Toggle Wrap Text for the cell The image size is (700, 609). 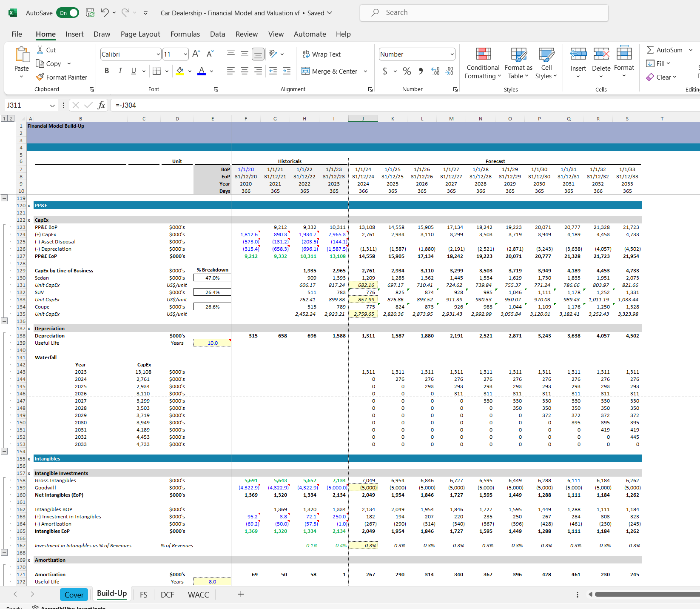[322, 54]
